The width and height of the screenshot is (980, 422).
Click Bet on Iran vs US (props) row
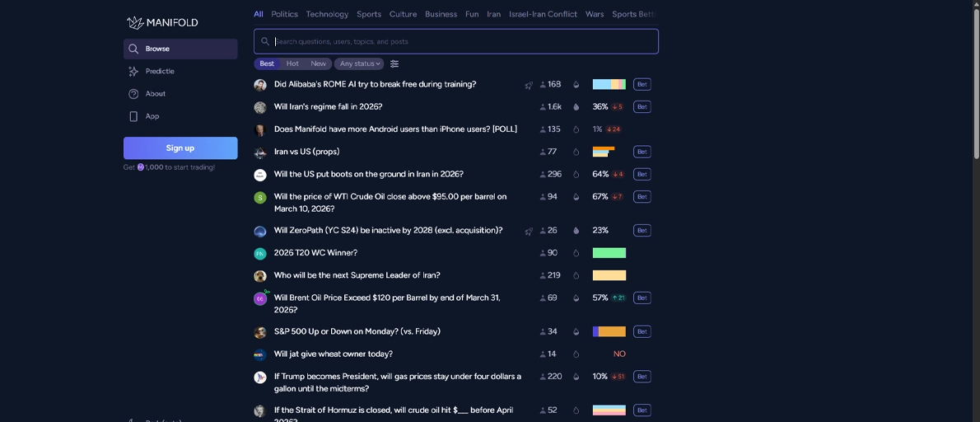642,152
